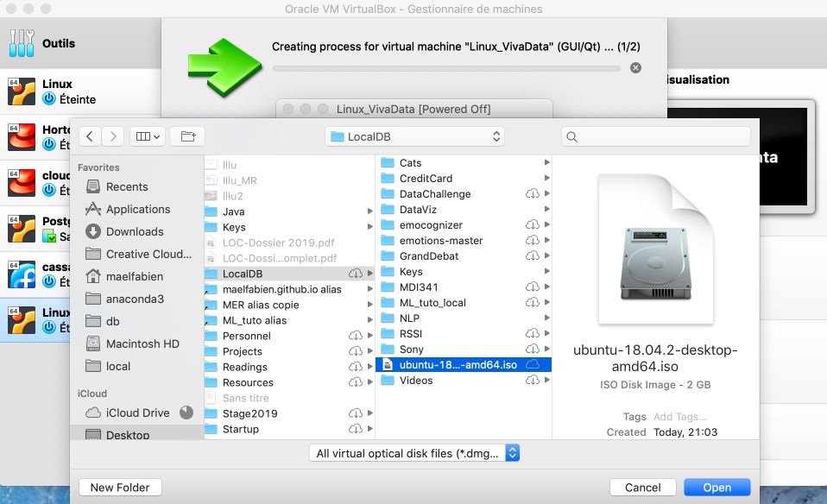
Task: Expand the Cats folder arrow
Action: pyautogui.click(x=547, y=162)
